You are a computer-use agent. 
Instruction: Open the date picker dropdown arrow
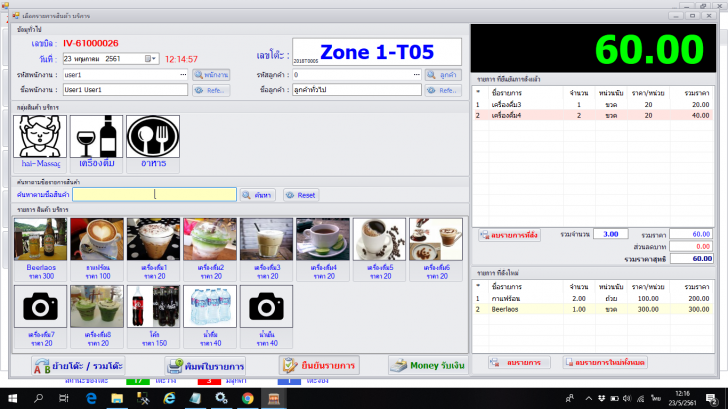tap(154, 59)
